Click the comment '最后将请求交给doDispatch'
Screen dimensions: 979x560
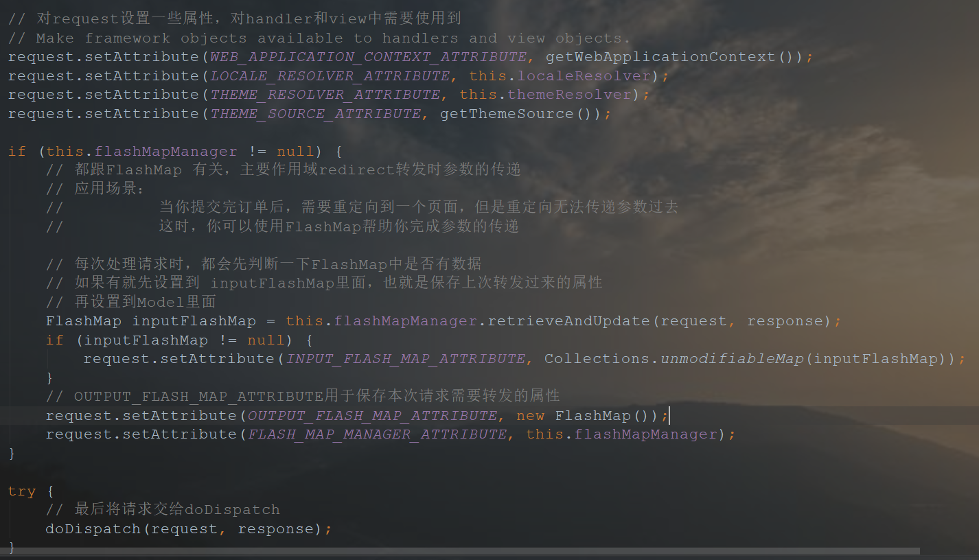pos(163,510)
